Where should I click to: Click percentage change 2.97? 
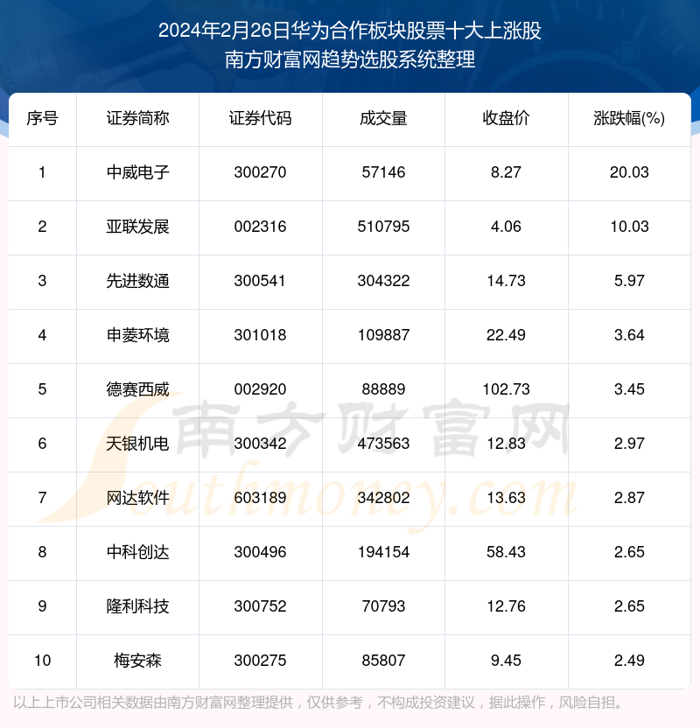(629, 444)
